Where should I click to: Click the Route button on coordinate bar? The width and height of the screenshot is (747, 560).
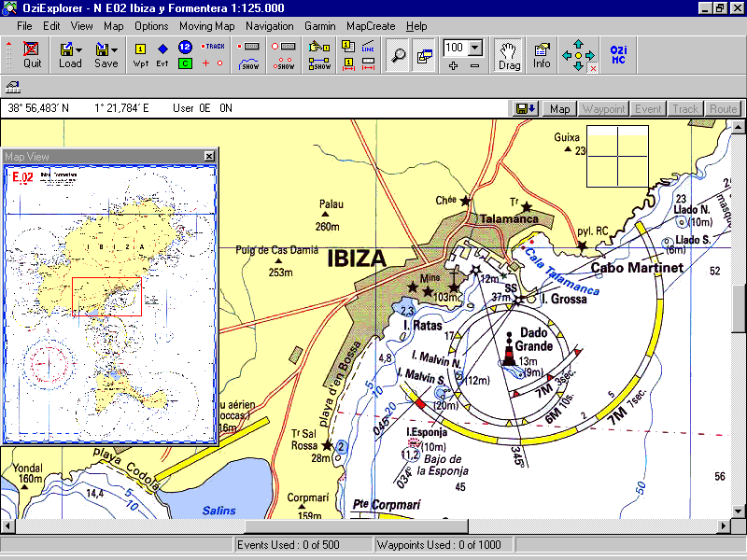click(723, 108)
